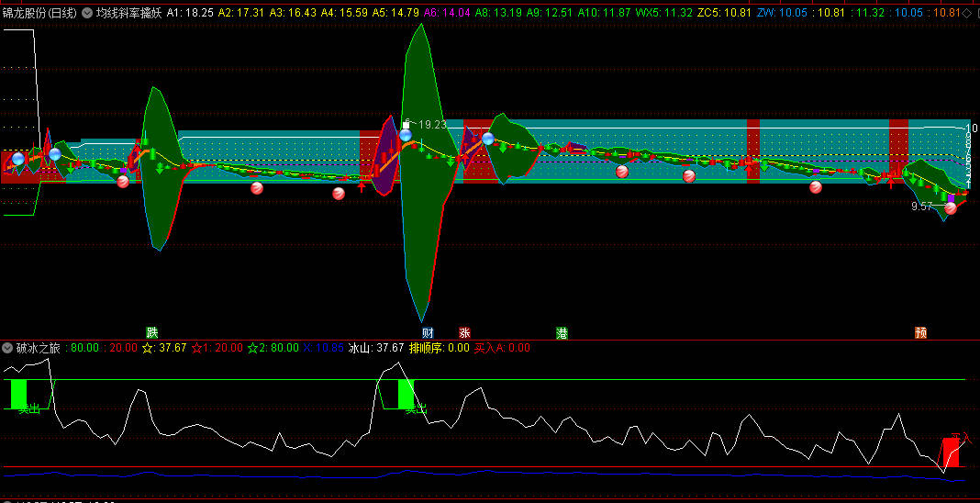The height and width of the screenshot is (503, 980).
Task: Click the A1: 18.25 value
Action: (190, 13)
